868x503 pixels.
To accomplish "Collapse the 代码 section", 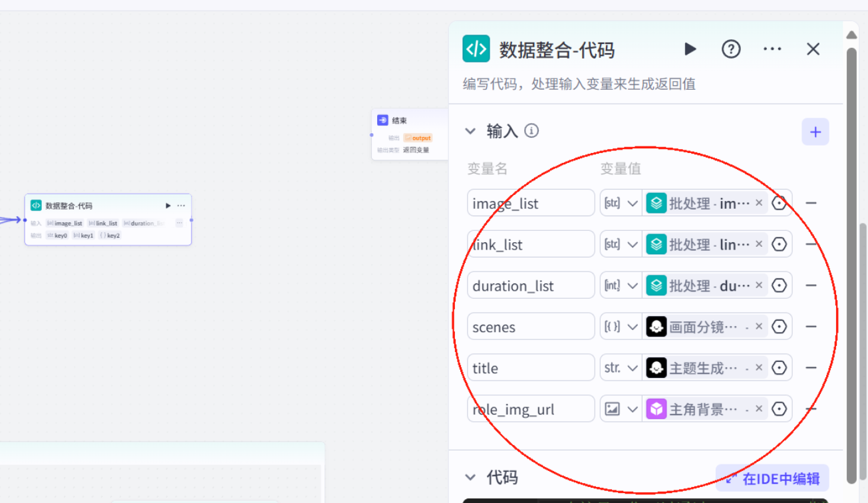I will (471, 477).
